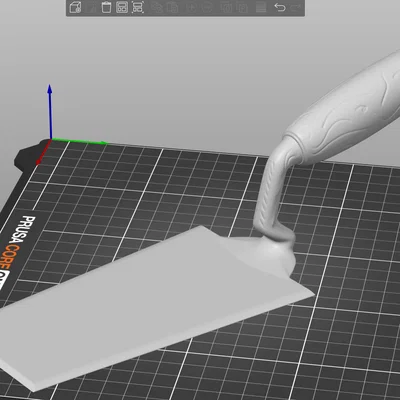This screenshot has width=400, height=400.
Task: Click the greyed-out Split to objects icon
Action: [227, 7]
